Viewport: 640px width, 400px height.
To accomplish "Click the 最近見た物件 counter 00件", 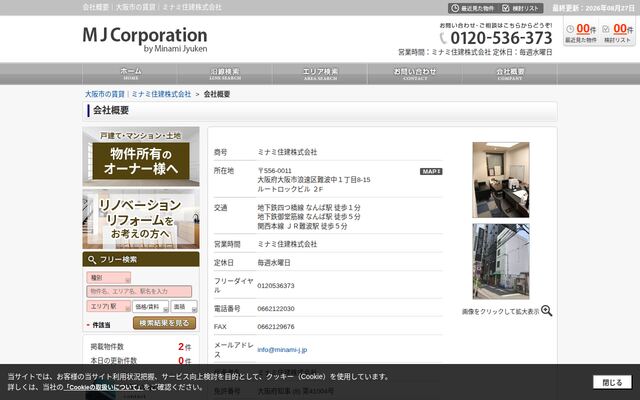I will coord(586,29).
